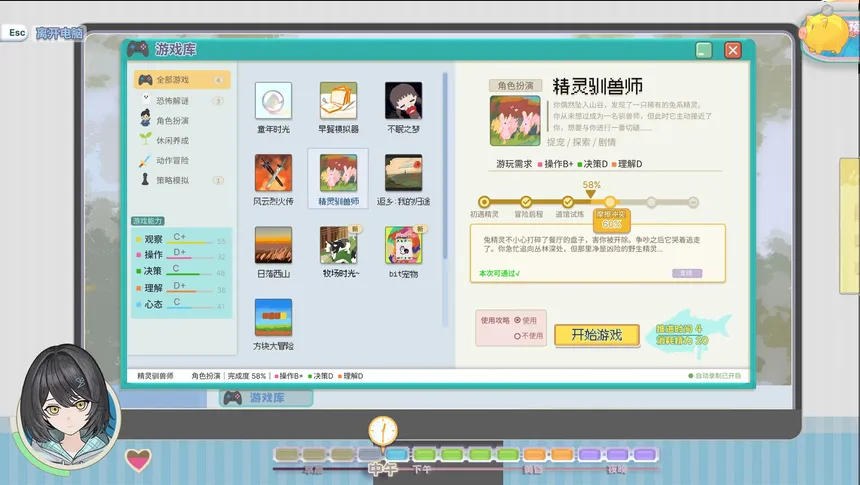
Task: Click the 游戏能力 label
Action: (148, 221)
